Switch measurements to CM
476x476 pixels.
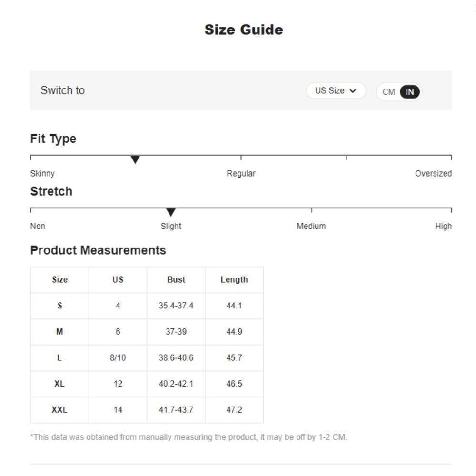[388, 92]
